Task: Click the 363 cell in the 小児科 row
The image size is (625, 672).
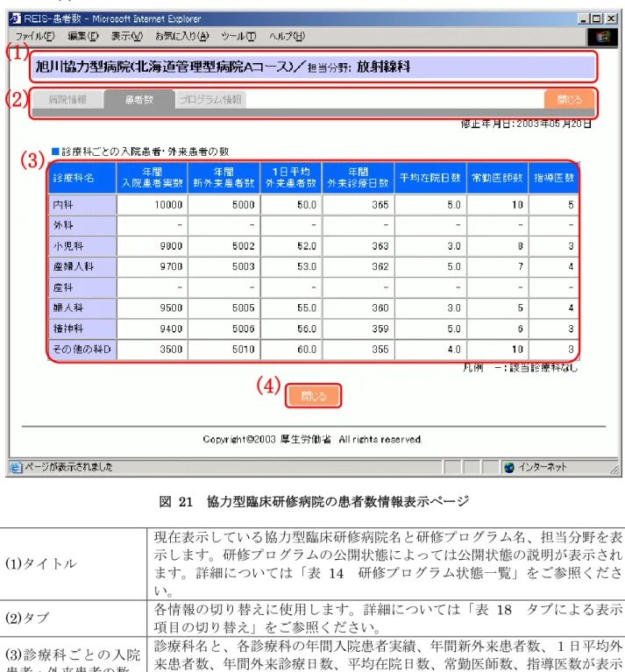Action: tap(358, 246)
